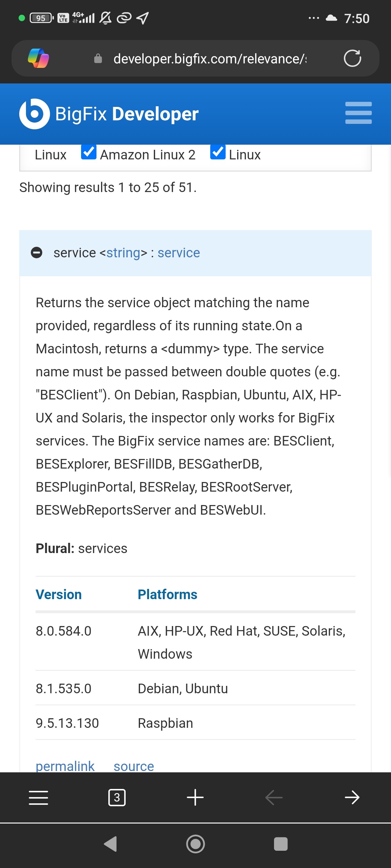This screenshot has width=391, height=868.
Task: Tap the Android back triangle button
Action: (x=110, y=844)
